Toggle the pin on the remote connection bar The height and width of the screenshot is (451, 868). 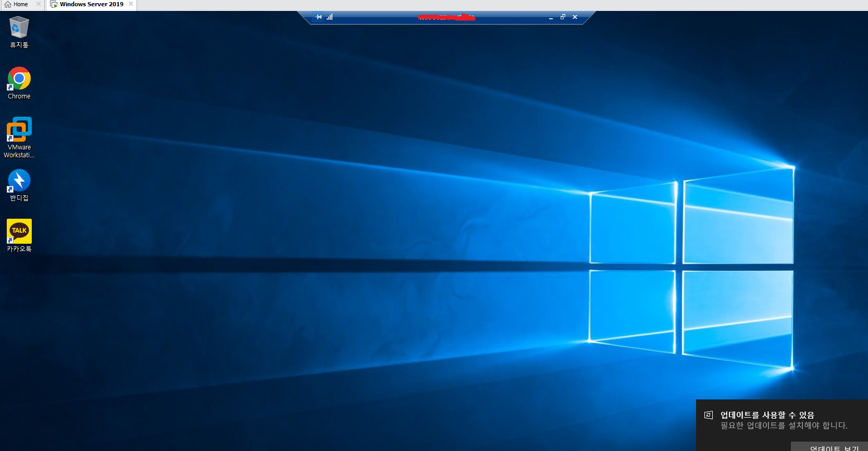(x=319, y=17)
